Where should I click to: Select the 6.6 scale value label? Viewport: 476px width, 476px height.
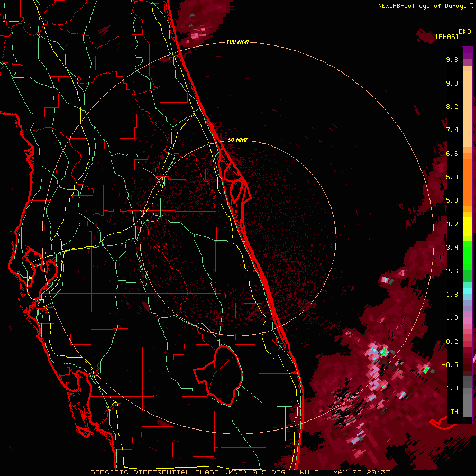[x=452, y=153]
